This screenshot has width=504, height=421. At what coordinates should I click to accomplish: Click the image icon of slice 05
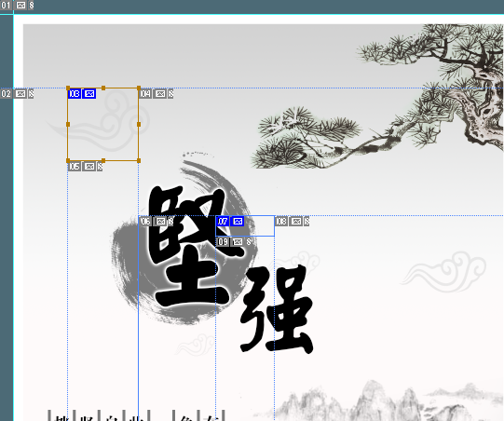click(x=89, y=167)
